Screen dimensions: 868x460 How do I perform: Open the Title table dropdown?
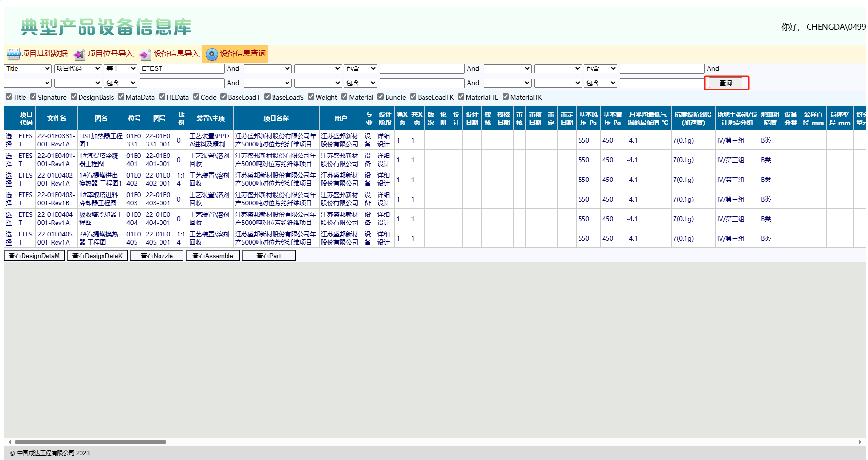(x=27, y=69)
